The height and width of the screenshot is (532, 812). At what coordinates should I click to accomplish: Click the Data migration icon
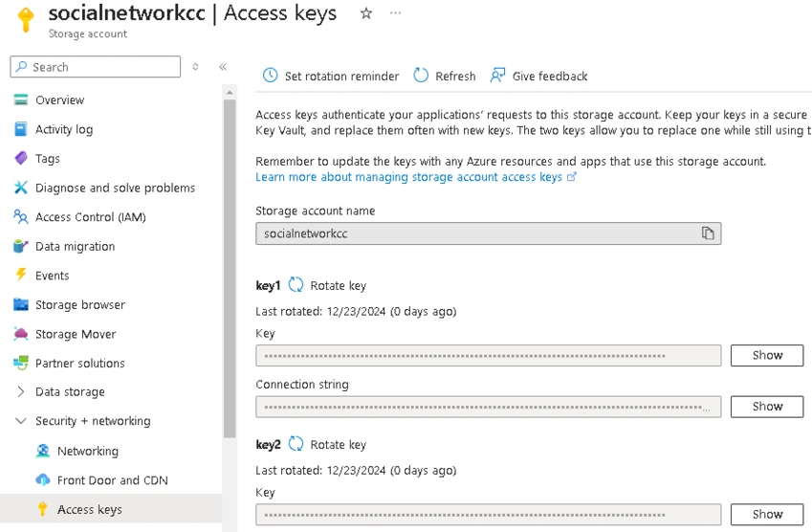point(21,246)
